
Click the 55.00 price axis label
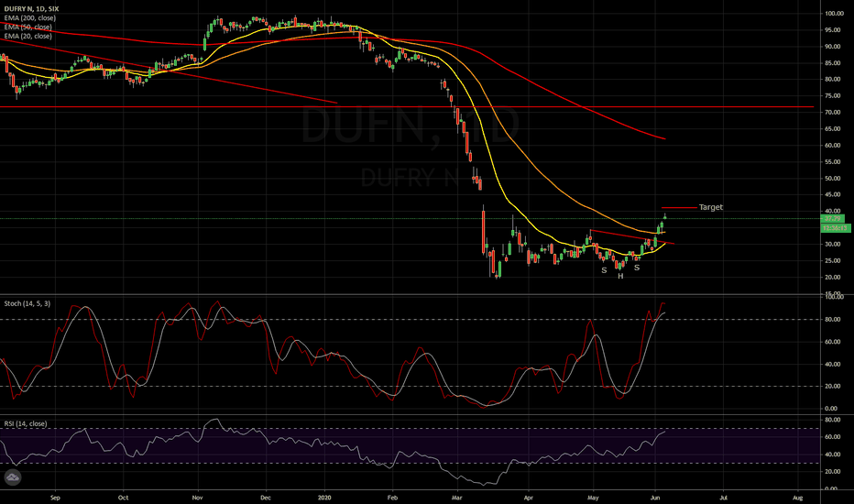833,162
